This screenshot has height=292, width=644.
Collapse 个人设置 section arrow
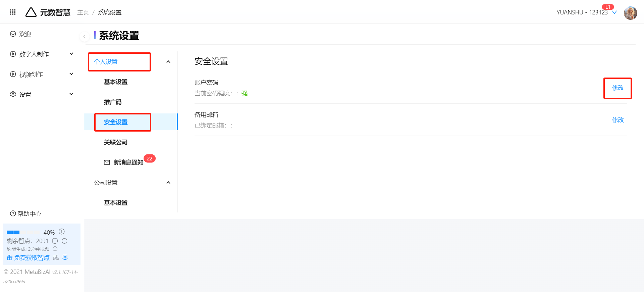click(168, 62)
